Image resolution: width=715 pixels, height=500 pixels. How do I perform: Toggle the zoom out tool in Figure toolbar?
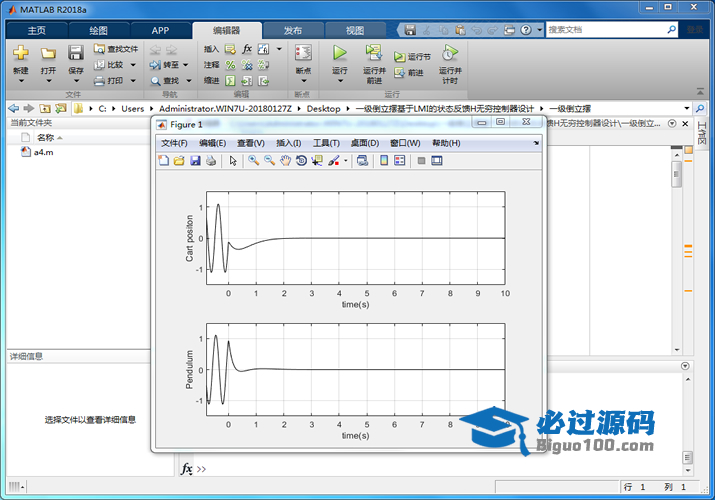[269, 160]
